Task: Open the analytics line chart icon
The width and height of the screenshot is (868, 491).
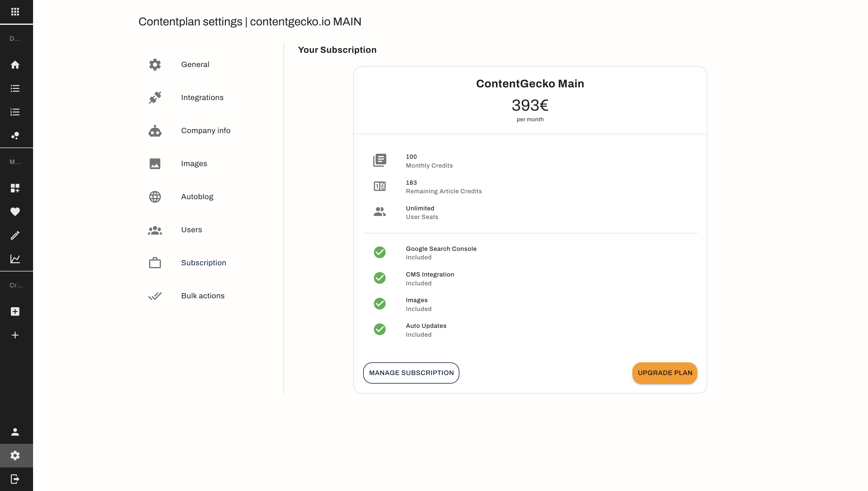Action: (x=15, y=259)
